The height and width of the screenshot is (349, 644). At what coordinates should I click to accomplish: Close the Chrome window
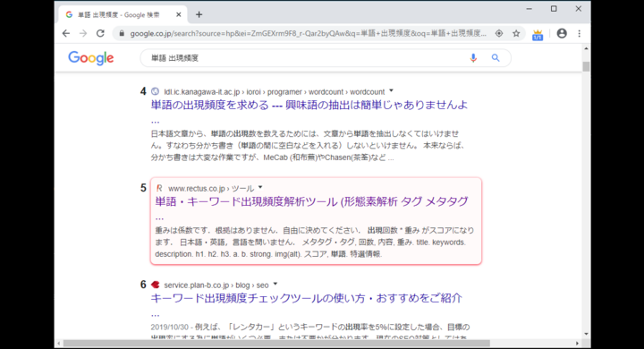point(579,9)
